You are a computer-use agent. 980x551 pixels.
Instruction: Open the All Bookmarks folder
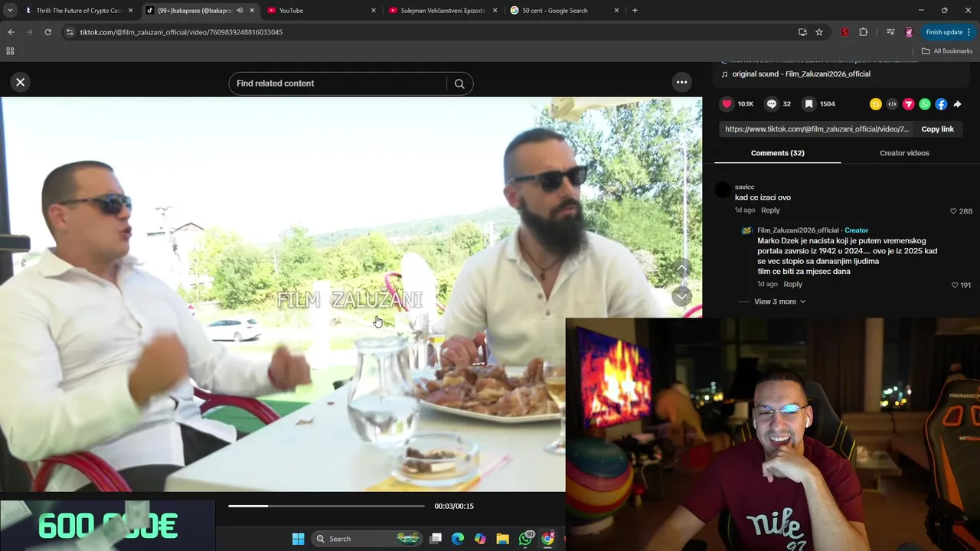(x=947, y=51)
